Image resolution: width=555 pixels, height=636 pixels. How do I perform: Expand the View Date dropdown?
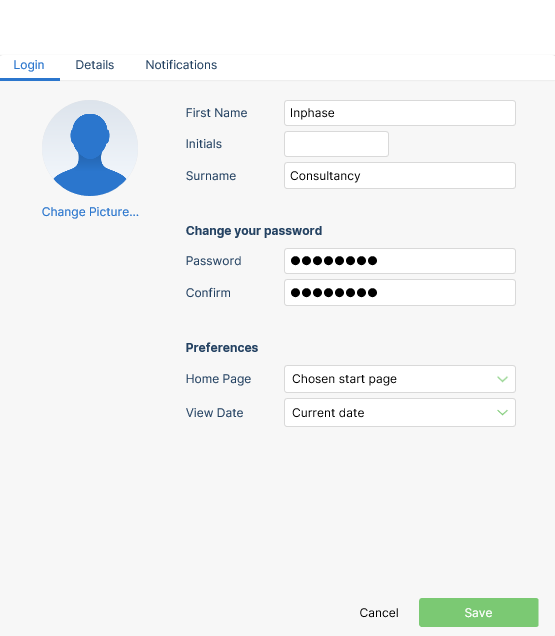[x=400, y=413]
